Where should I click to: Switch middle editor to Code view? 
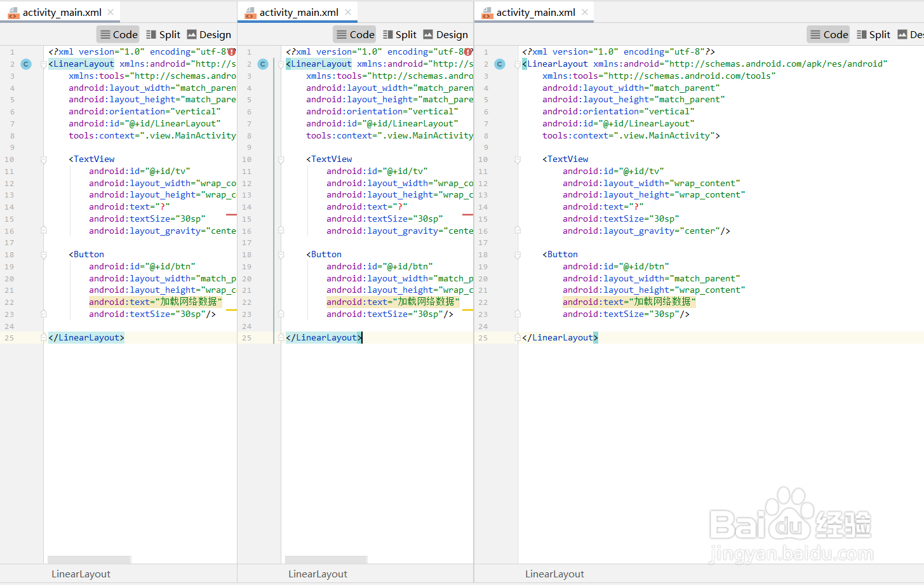[355, 34]
